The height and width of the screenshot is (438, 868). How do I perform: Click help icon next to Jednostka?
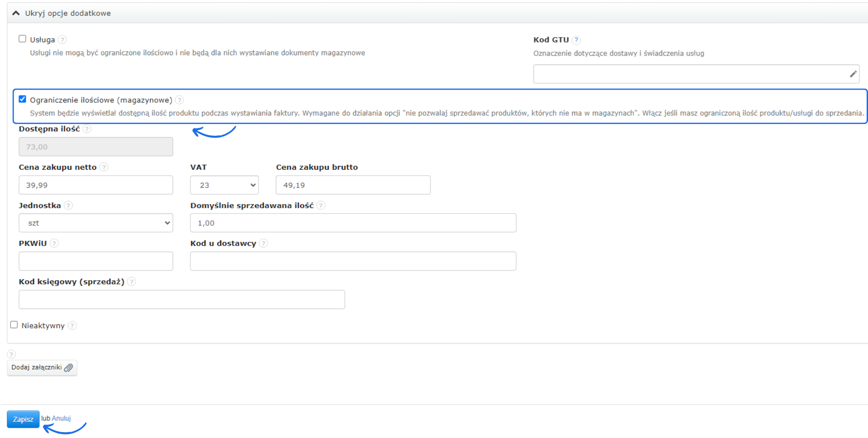tap(68, 205)
